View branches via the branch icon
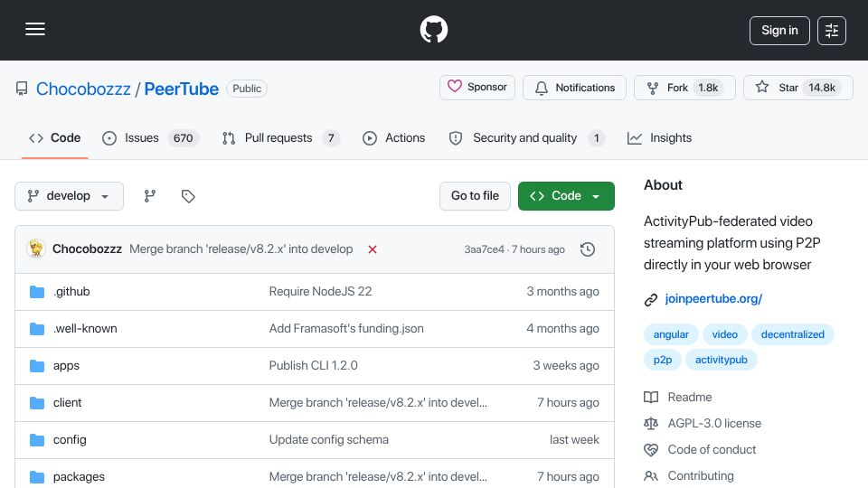Screen dimensions: 868x488 150,196
